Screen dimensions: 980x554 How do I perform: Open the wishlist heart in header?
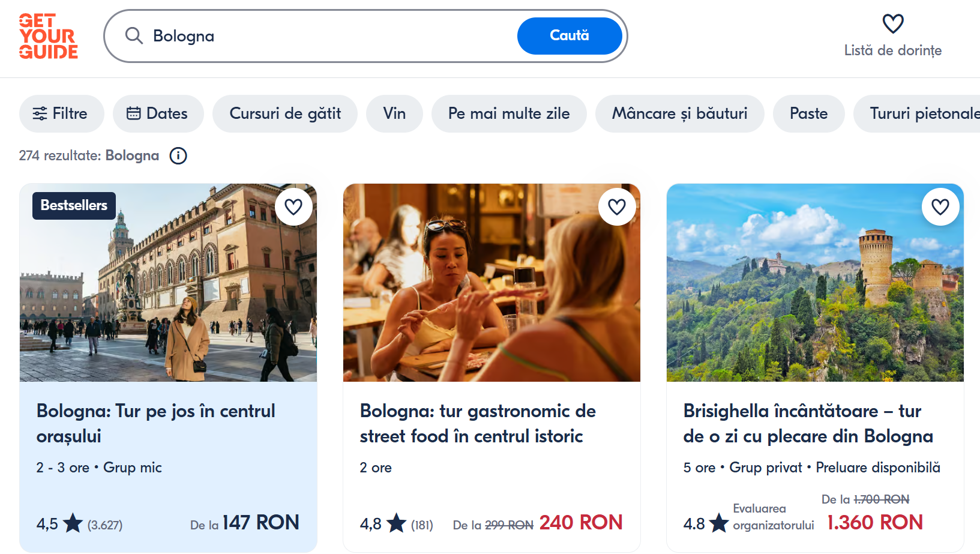click(892, 25)
